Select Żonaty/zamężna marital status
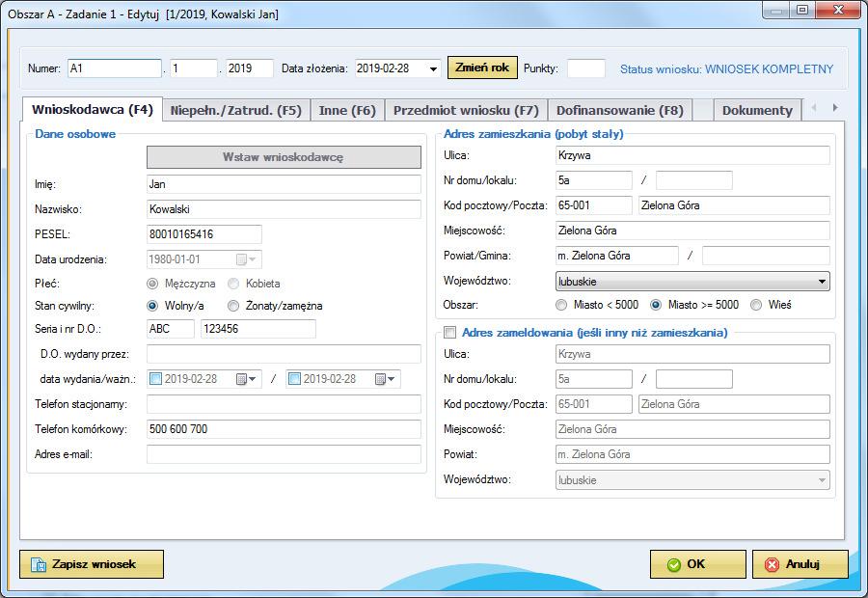The image size is (868, 598). pos(233,306)
